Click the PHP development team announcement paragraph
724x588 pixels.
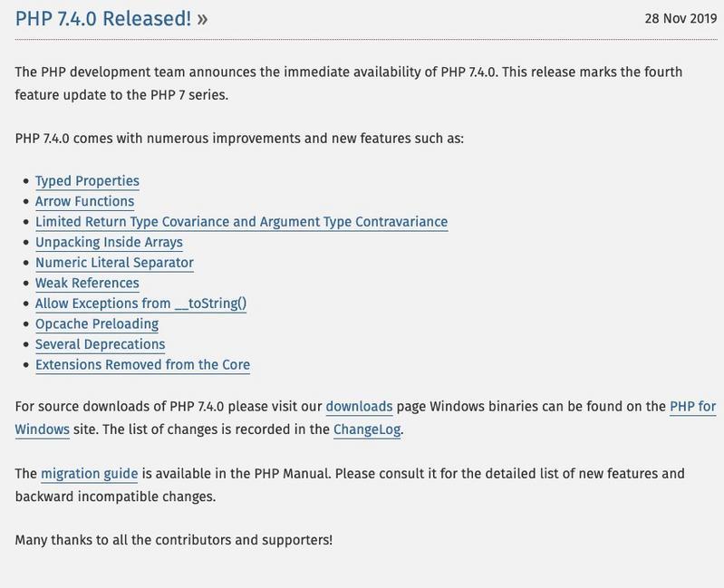pos(349,83)
